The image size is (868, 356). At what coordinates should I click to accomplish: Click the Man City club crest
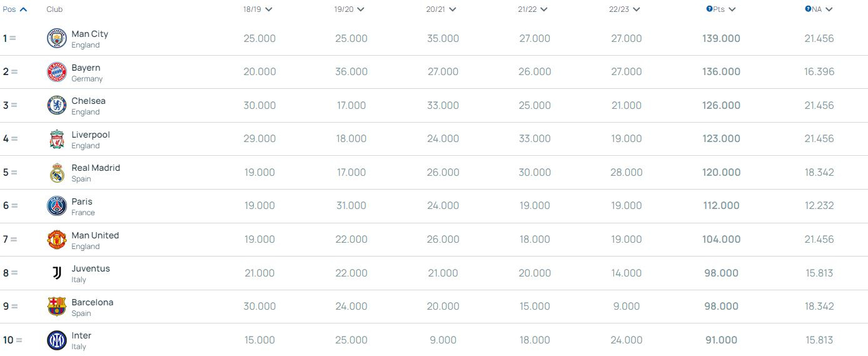pos(57,39)
